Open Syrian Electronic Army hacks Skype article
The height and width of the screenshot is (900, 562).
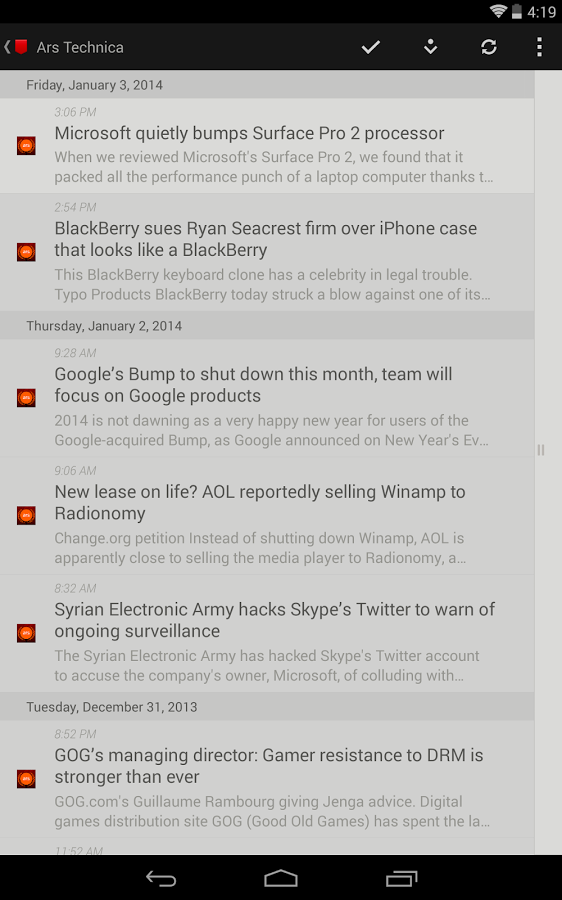click(x=267, y=634)
